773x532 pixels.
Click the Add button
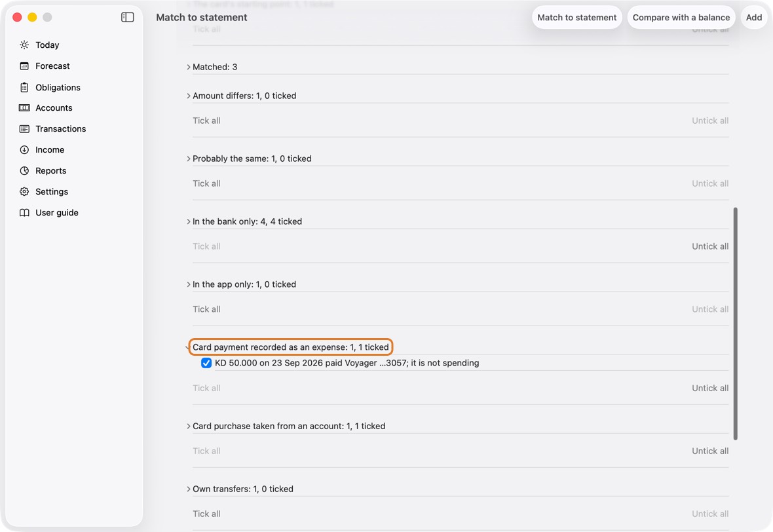pos(754,17)
